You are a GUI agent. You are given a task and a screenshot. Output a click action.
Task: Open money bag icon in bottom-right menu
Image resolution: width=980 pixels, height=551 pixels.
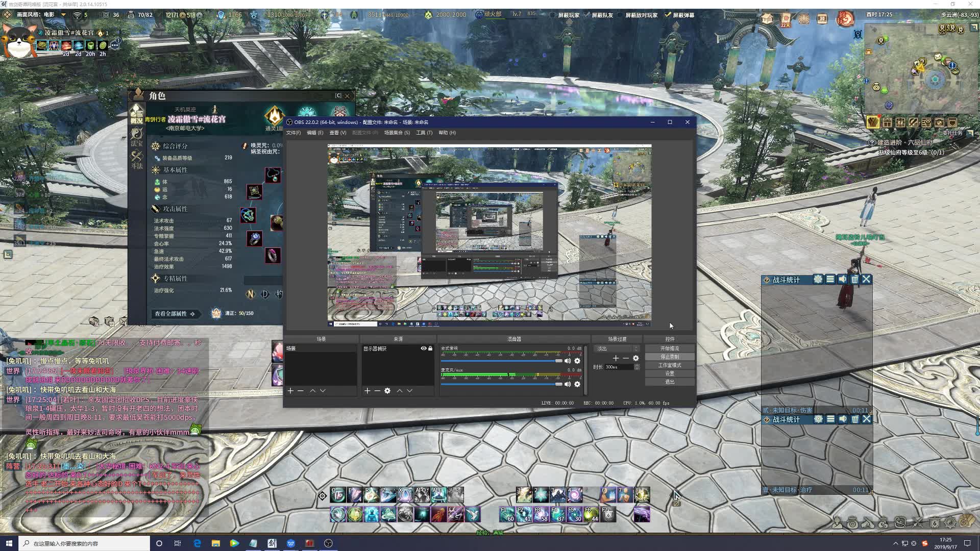click(852, 522)
